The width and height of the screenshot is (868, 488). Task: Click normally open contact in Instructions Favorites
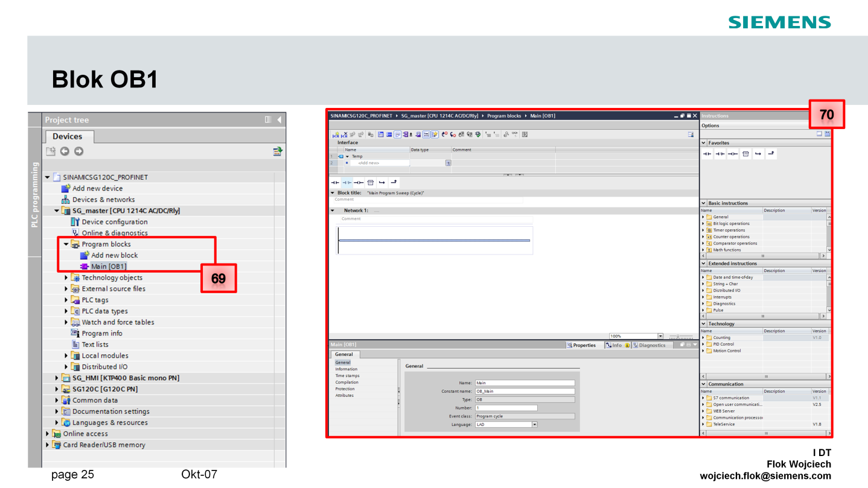[707, 154]
